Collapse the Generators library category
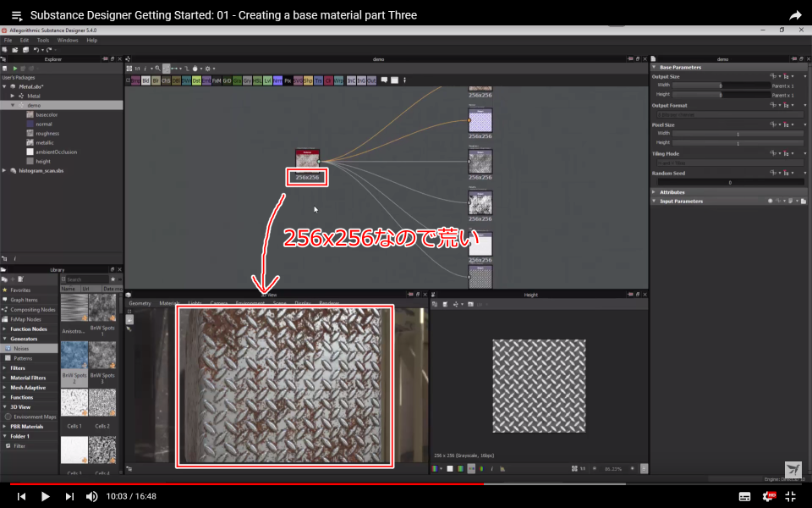 coord(5,339)
